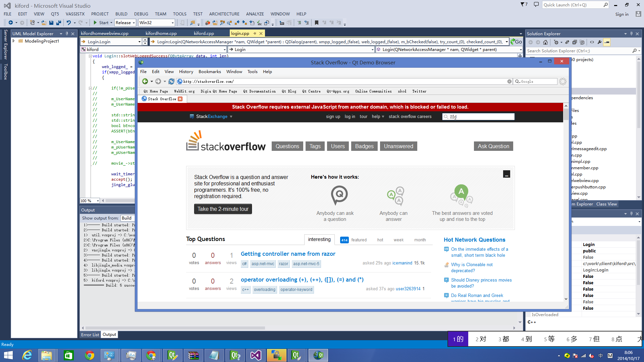
Task: Launch Internet Explorer from the taskbar
Action: (x=27, y=355)
